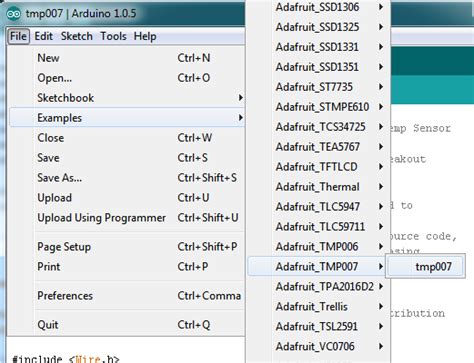Open Preferences from File menu

tap(127, 296)
